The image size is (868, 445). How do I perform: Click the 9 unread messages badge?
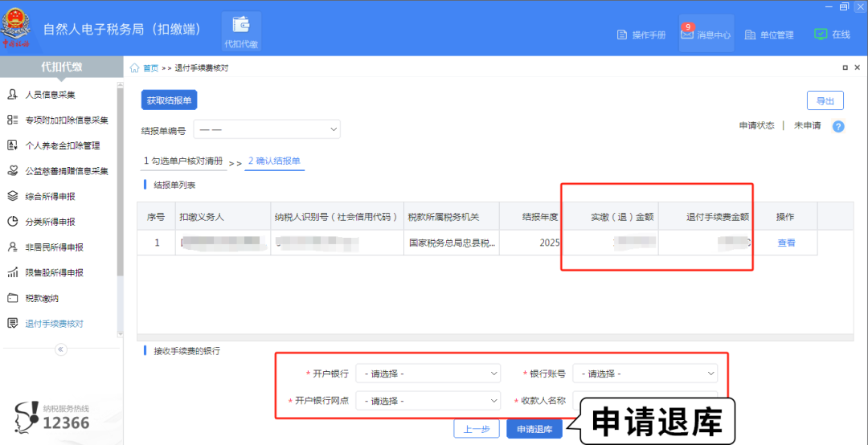[x=687, y=27]
